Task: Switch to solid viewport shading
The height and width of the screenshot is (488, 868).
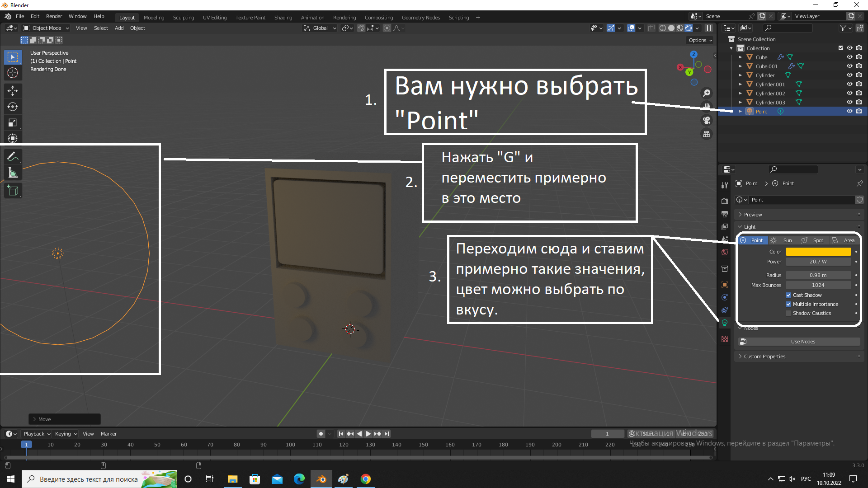Action: [x=671, y=28]
